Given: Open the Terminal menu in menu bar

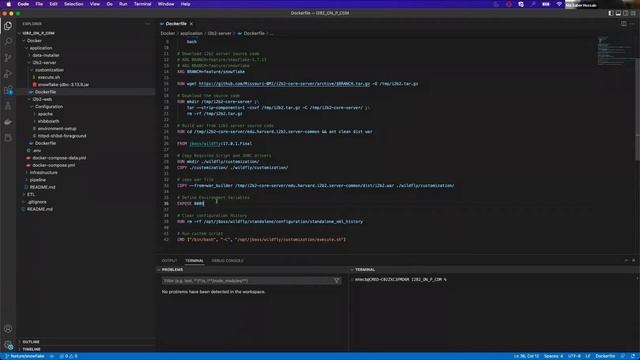Looking at the screenshot, I should (x=142, y=4).
